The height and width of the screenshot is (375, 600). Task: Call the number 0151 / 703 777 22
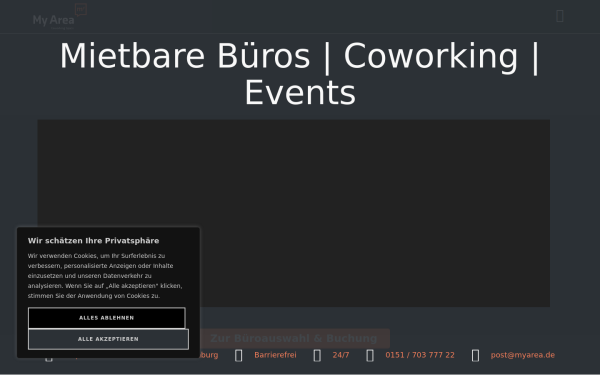(x=420, y=355)
